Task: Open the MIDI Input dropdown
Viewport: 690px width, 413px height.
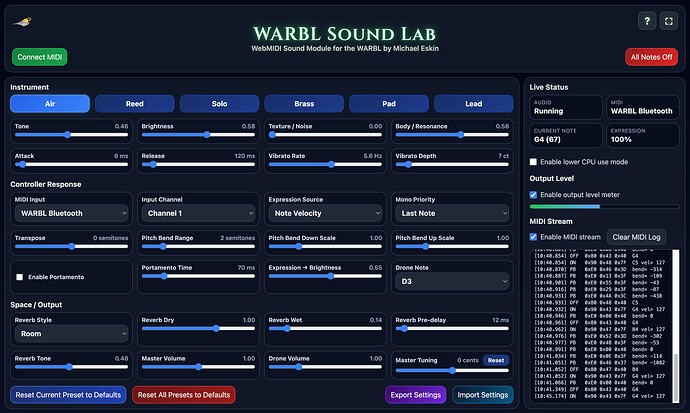Action: click(71, 213)
